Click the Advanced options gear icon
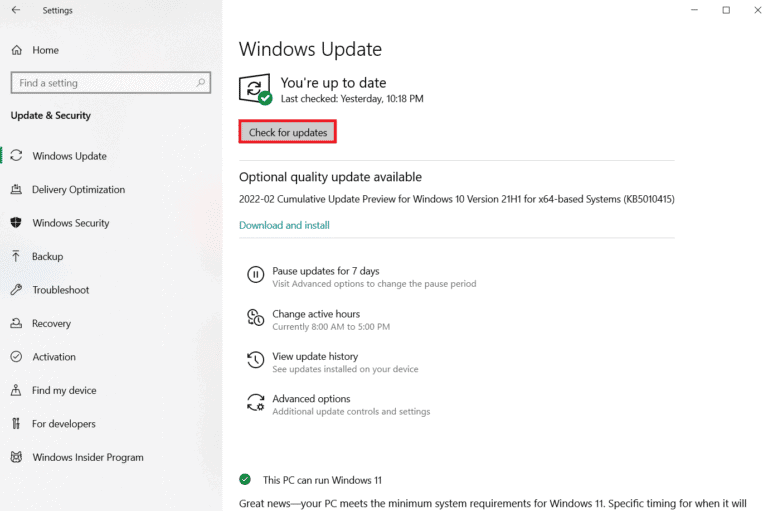Screen dimensions: 768x511 (255, 403)
